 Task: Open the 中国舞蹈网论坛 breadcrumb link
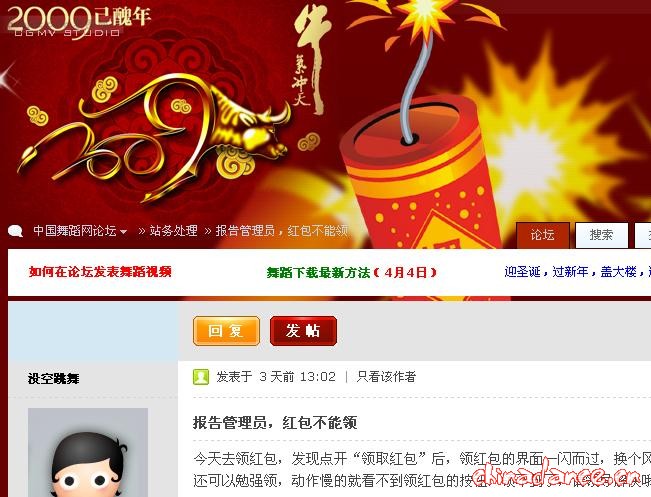coord(75,231)
